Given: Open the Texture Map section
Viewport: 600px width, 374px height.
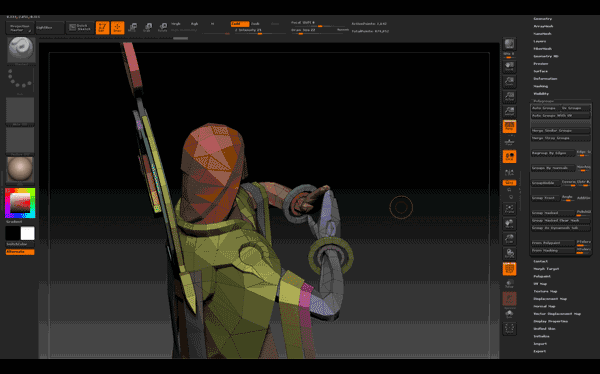Looking at the screenshot, I should tap(545, 291).
